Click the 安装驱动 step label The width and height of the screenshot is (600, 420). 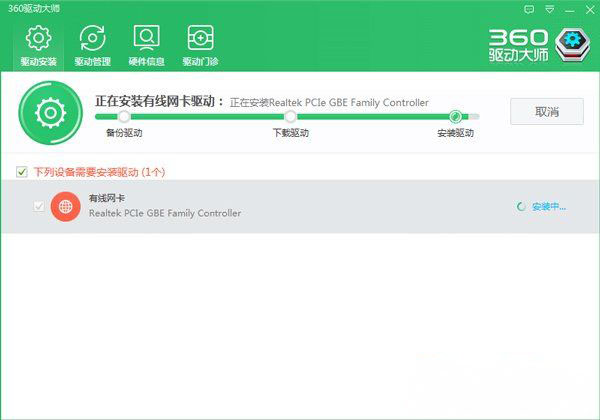455,133
